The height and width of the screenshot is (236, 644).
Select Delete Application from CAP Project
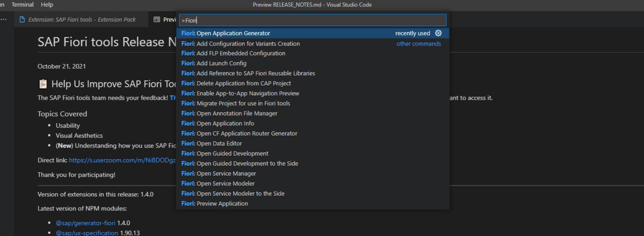pos(313,83)
